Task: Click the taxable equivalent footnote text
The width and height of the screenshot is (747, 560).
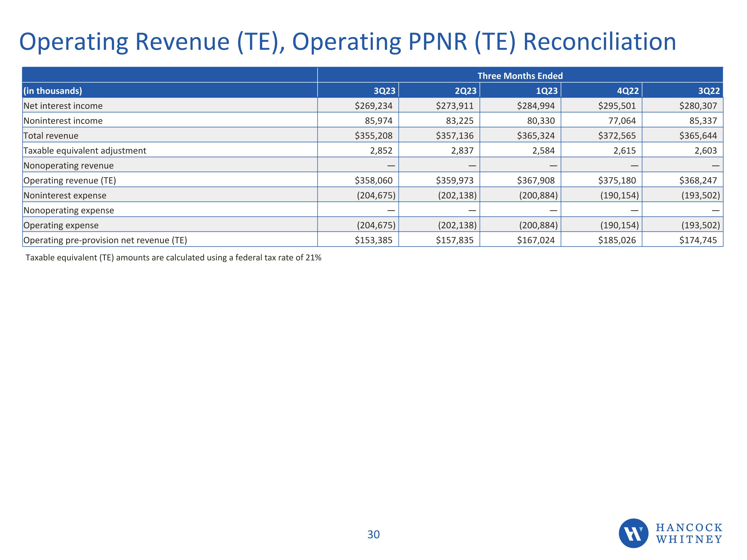Action: click(x=174, y=258)
